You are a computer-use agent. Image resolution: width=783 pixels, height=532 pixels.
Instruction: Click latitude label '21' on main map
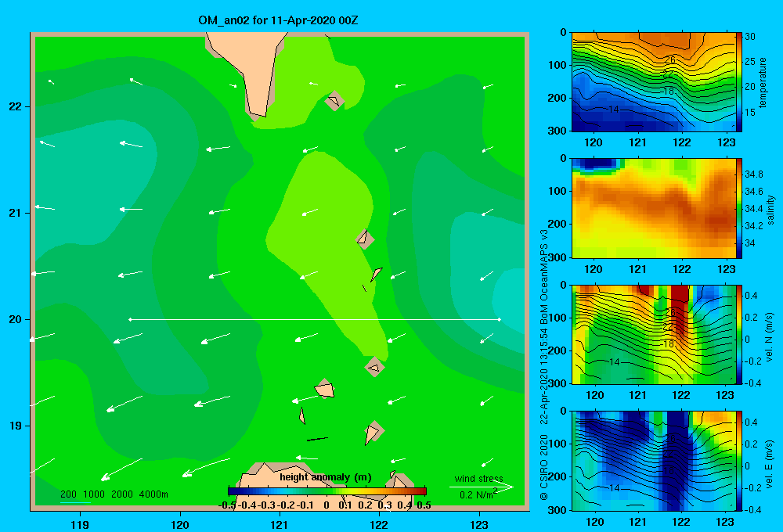(x=16, y=213)
